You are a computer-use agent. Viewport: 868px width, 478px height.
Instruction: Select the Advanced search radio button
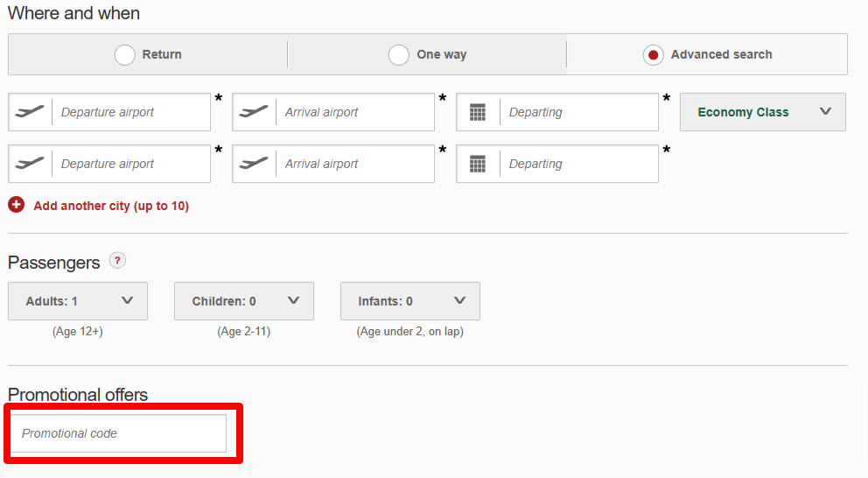point(654,55)
